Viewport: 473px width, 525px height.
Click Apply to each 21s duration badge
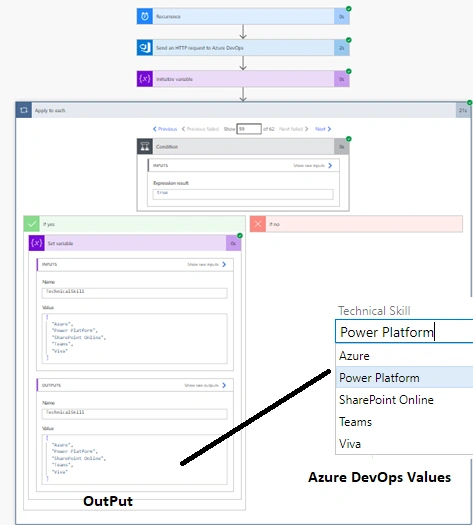(x=463, y=110)
